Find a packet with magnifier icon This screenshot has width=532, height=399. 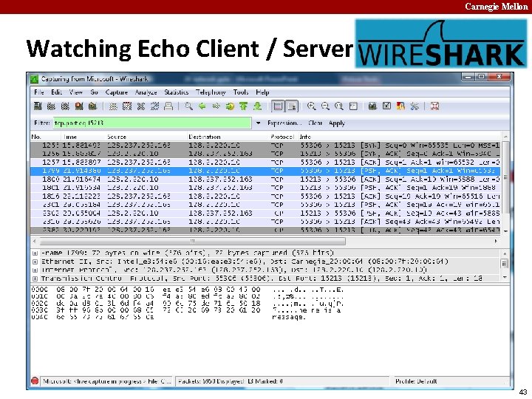point(188,106)
